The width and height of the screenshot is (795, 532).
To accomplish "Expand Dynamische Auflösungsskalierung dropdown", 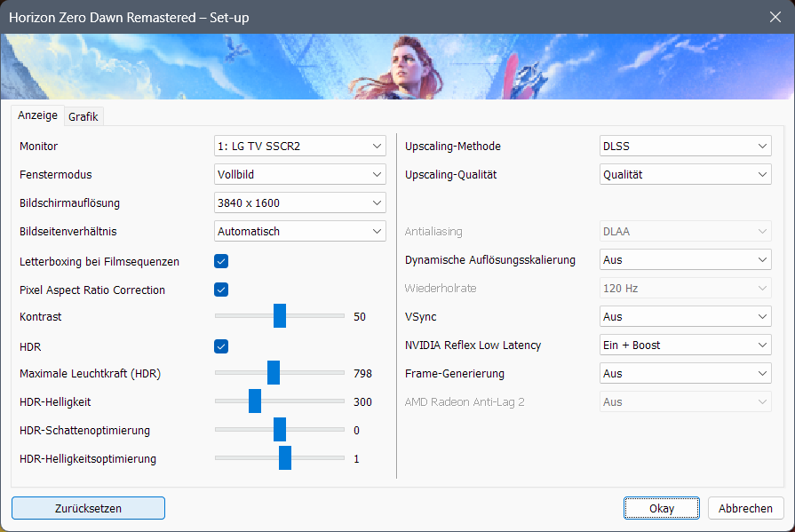I will [x=685, y=259].
